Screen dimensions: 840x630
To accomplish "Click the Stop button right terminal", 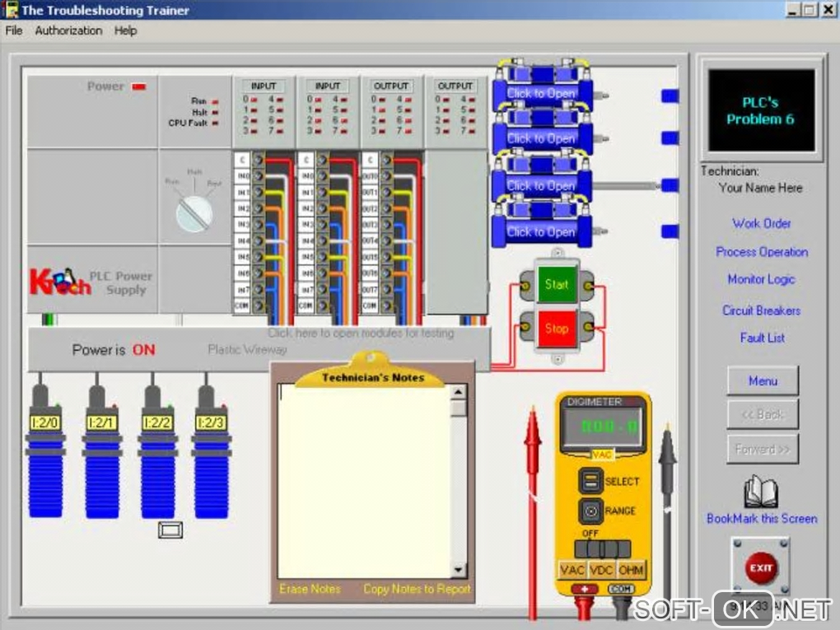I will [588, 326].
